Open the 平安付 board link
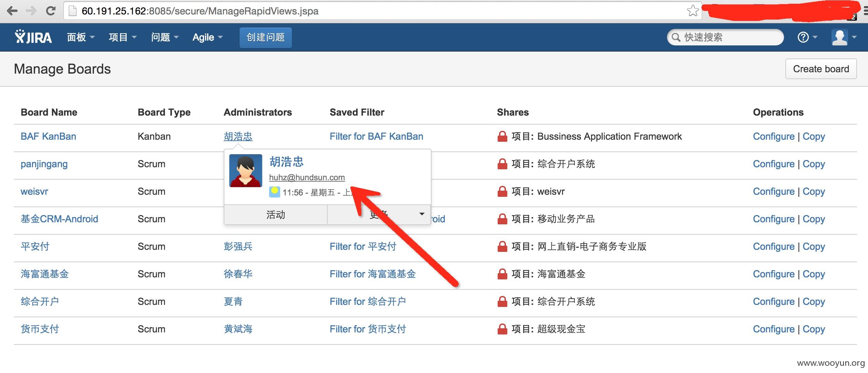The width and height of the screenshot is (868, 373). point(35,246)
